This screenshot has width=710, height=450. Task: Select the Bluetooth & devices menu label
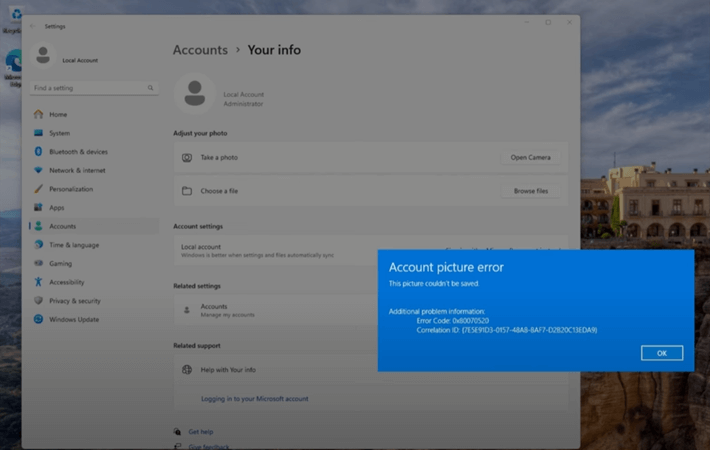(78, 152)
